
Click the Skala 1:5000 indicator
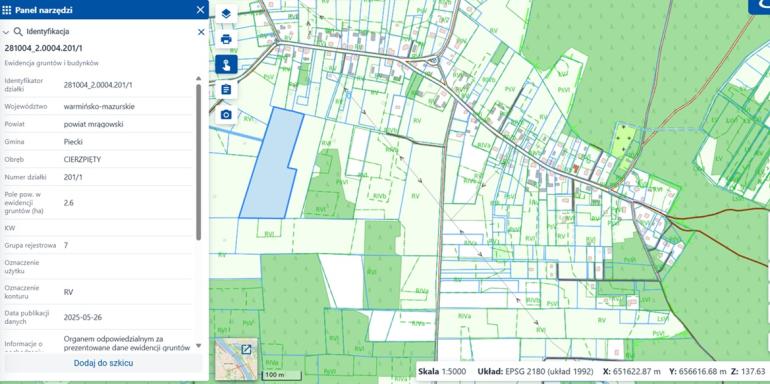[442, 372]
